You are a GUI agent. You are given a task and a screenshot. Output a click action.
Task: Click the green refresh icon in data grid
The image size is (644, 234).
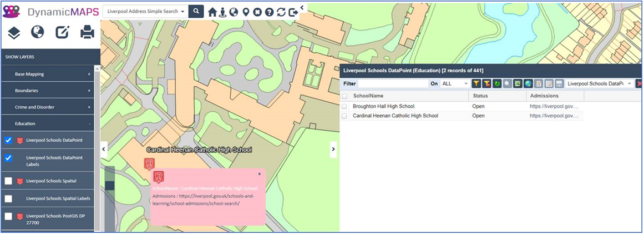point(497,83)
